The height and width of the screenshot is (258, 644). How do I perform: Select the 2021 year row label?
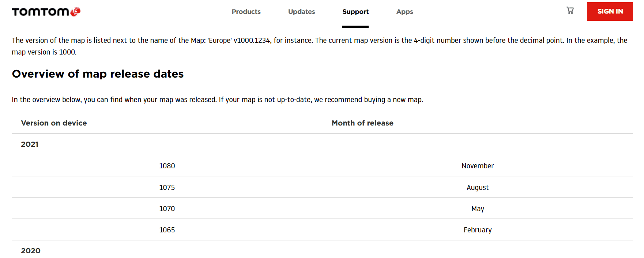click(30, 145)
